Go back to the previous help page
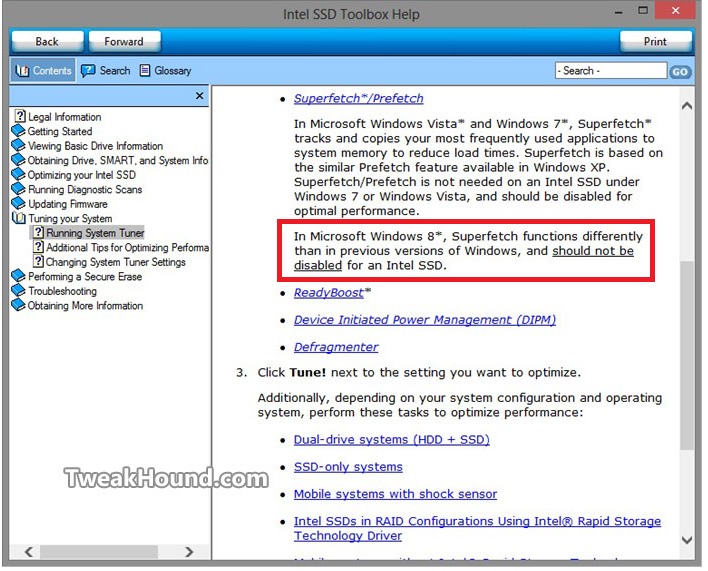Screen dimensions: 708x571 pos(47,42)
